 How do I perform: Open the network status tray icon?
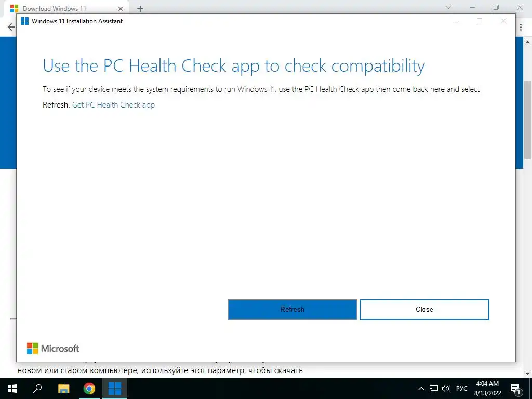tap(434, 389)
